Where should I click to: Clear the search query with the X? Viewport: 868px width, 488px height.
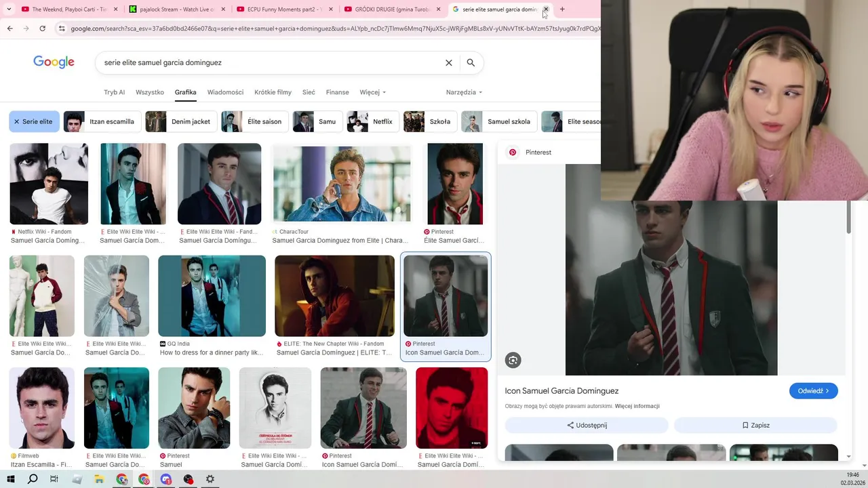[x=448, y=62]
